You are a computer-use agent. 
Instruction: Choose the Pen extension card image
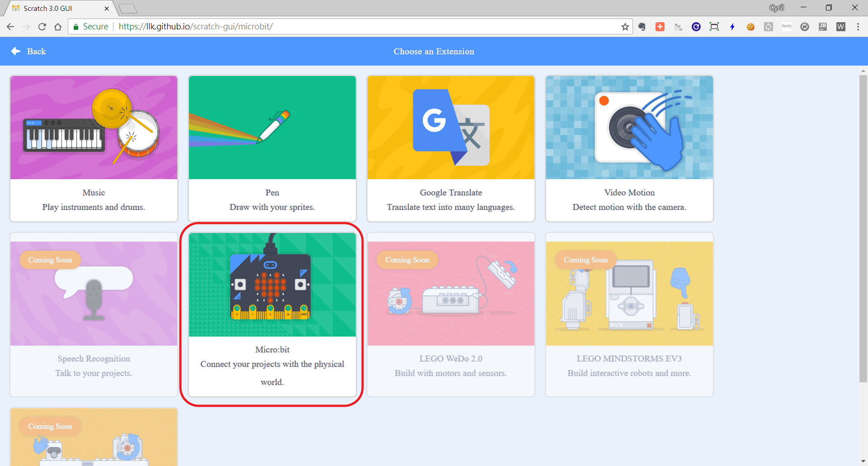coord(272,128)
